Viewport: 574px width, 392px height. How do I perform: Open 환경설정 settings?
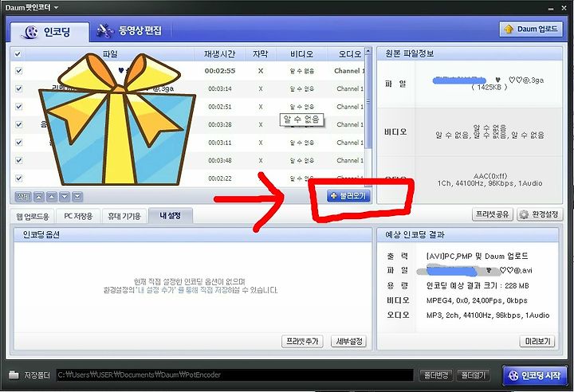coord(539,214)
